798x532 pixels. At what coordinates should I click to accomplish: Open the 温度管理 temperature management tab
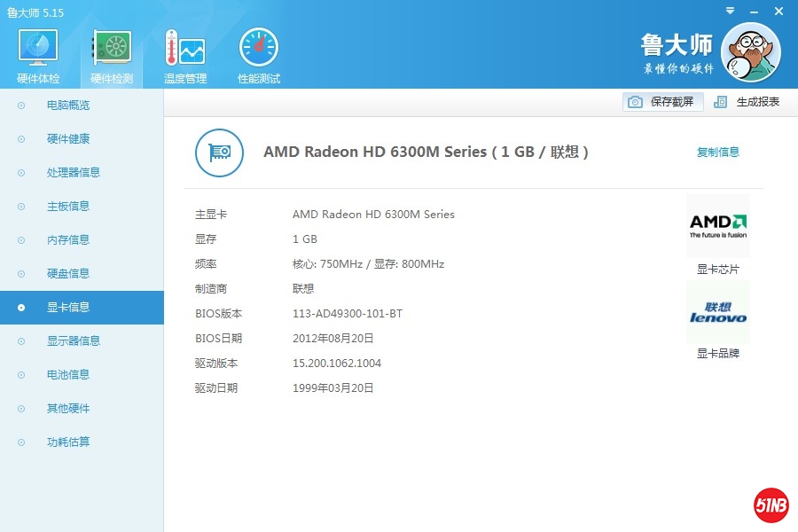185,56
